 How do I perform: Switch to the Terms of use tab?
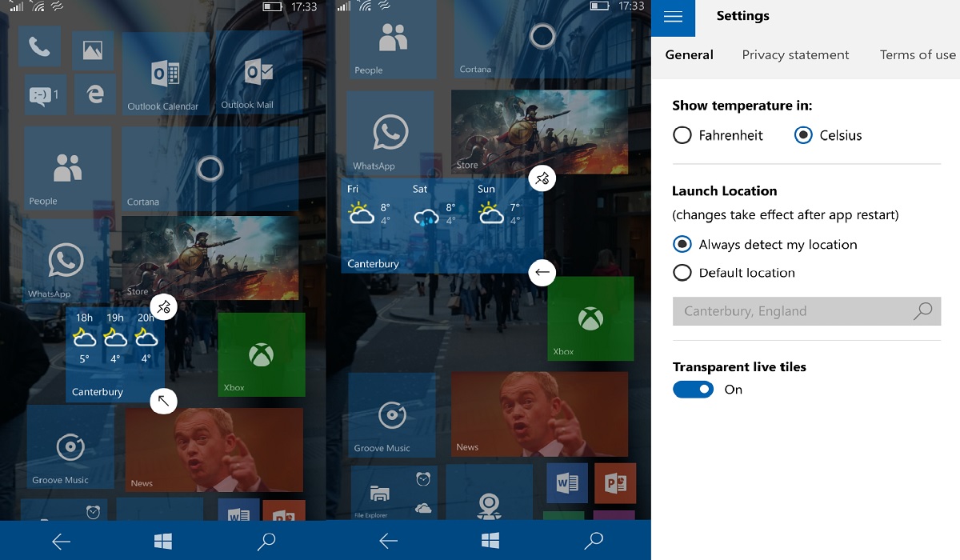tap(918, 55)
